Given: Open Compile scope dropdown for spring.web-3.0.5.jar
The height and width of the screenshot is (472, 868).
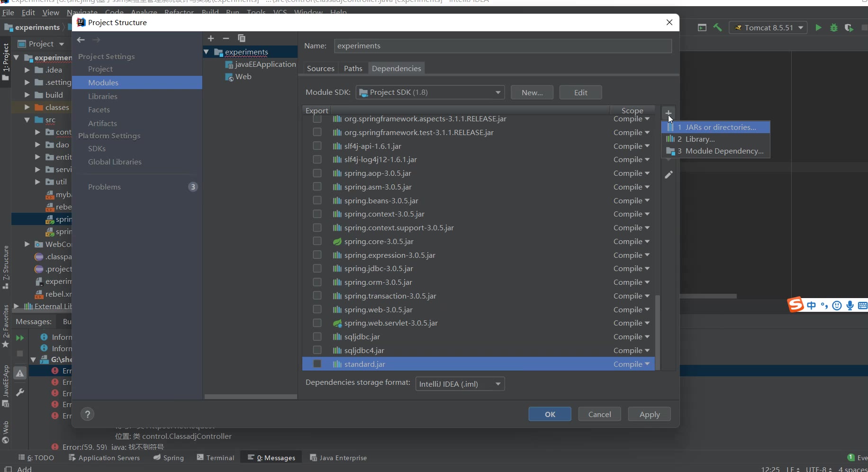Looking at the screenshot, I should (632, 309).
